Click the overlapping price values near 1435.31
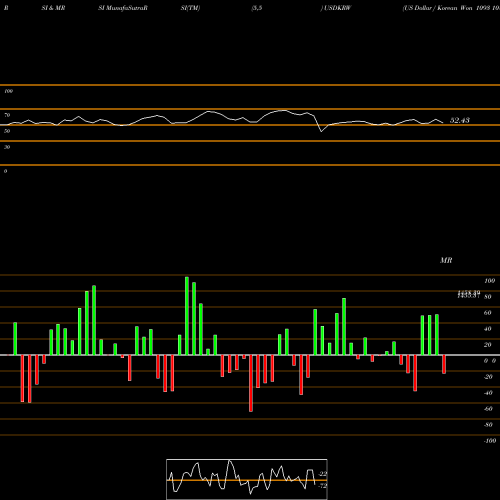 pyautogui.click(x=468, y=294)
